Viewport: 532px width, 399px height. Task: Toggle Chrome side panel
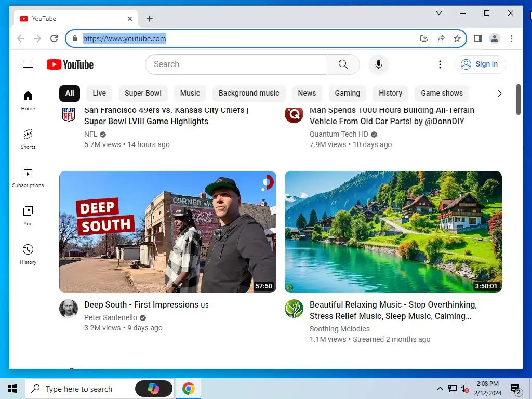(x=478, y=38)
